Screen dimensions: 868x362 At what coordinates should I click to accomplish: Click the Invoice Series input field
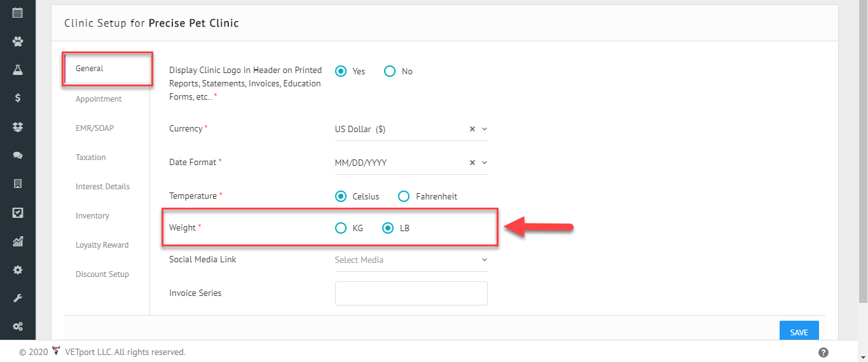[x=411, y=293]
